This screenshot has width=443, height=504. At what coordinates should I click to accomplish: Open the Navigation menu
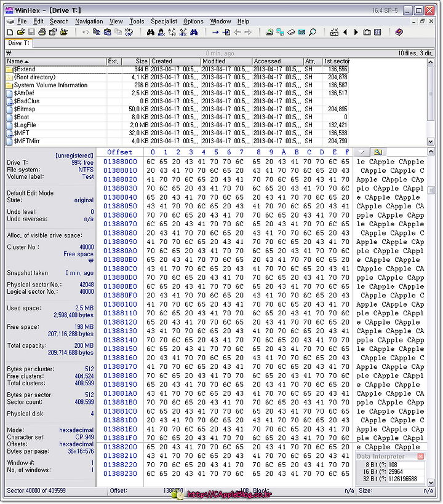click(89, 22)
